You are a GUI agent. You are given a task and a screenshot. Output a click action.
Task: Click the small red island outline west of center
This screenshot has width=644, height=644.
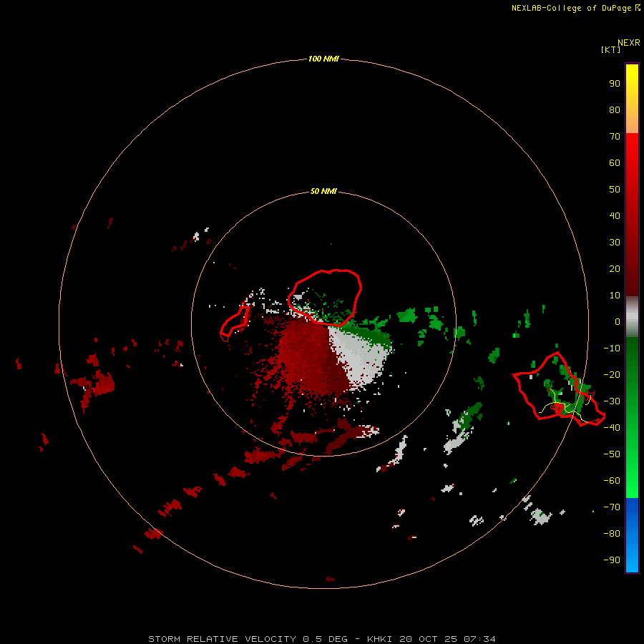click(235, 323)
